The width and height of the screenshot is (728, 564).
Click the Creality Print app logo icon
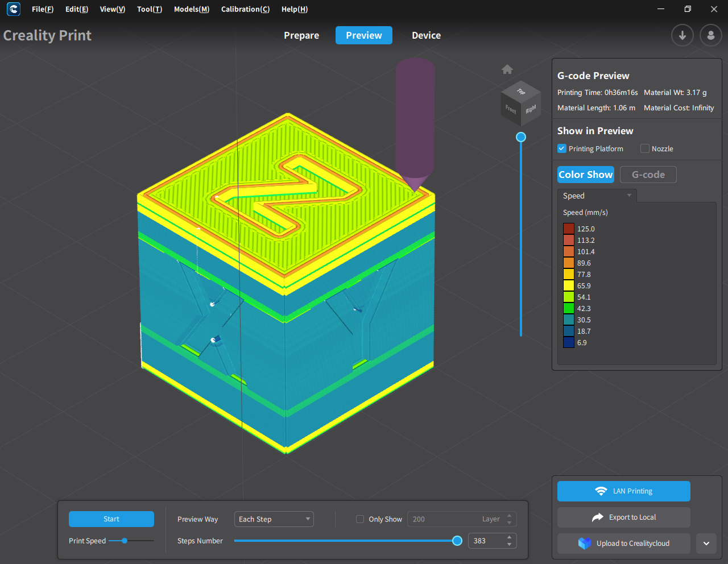14,9
